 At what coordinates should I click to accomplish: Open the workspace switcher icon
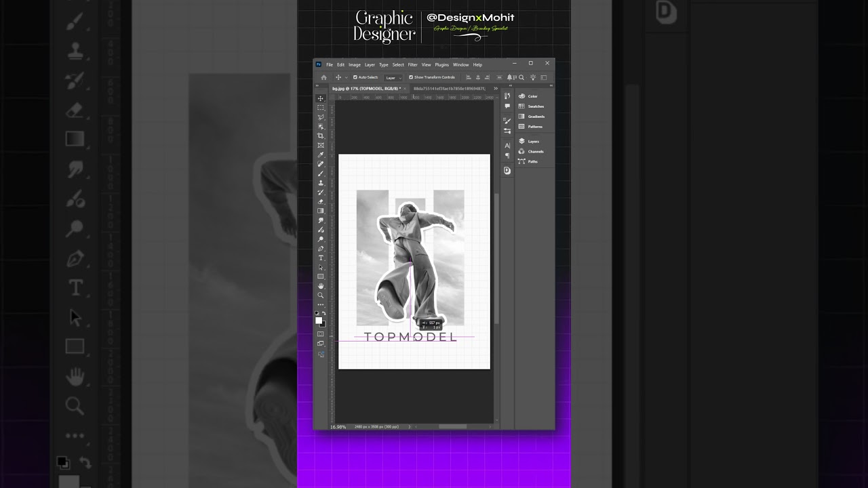tap(544, 77)
